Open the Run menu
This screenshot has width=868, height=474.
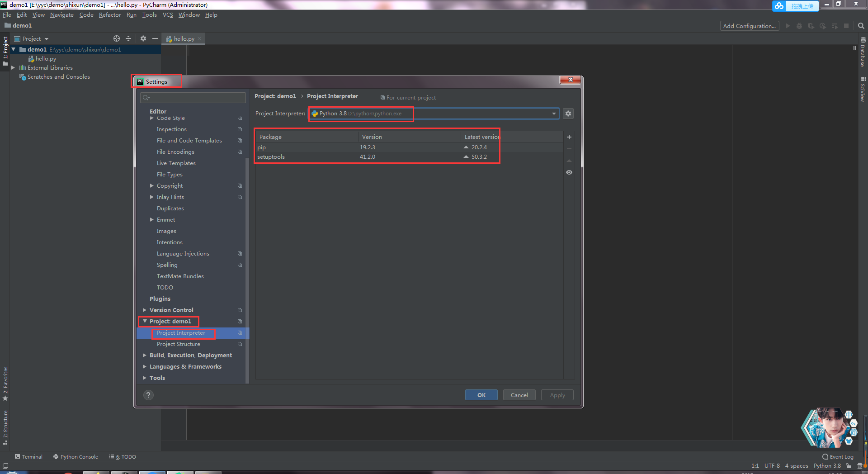[132, 15]
